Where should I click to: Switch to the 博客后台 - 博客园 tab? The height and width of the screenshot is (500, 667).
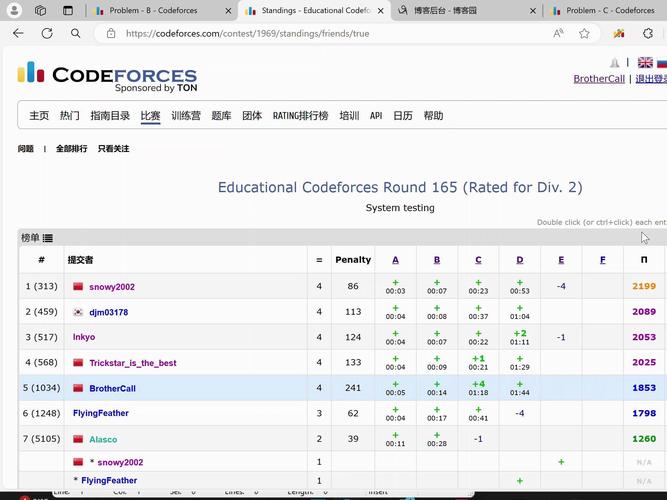coord(445,10)
